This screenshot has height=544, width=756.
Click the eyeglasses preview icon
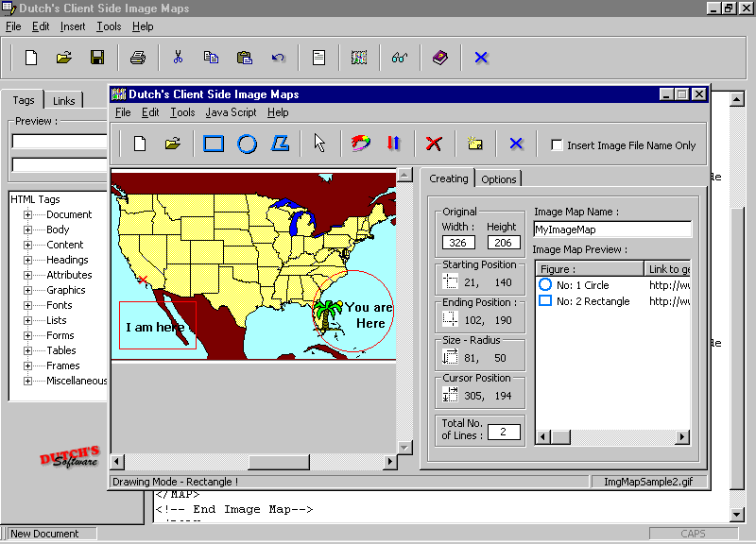[x=400, y=58]
